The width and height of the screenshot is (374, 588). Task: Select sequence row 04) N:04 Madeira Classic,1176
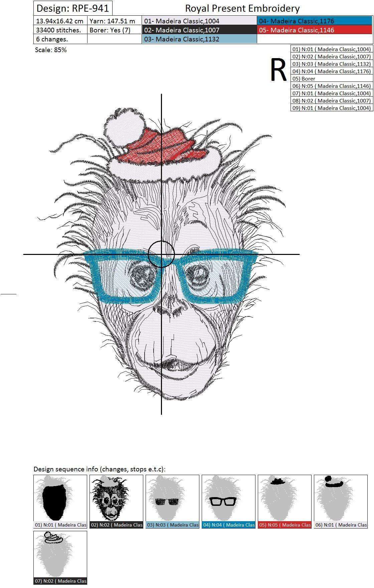(x=332, y=71)
